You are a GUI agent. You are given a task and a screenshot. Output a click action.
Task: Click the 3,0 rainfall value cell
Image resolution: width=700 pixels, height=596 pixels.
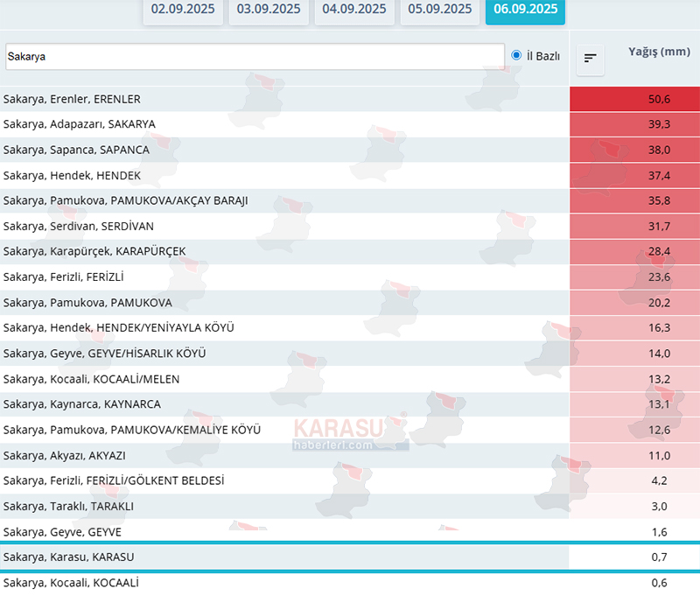[634, 506]
